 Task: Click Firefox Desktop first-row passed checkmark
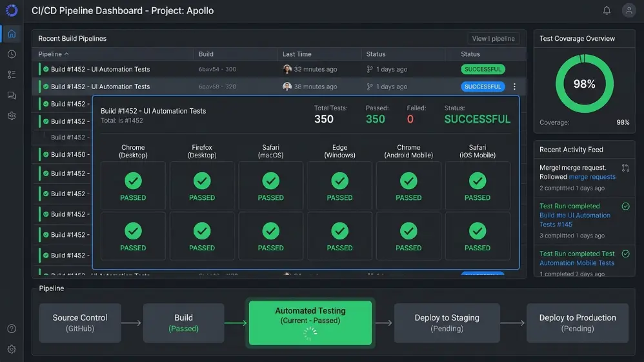(202, 181)
